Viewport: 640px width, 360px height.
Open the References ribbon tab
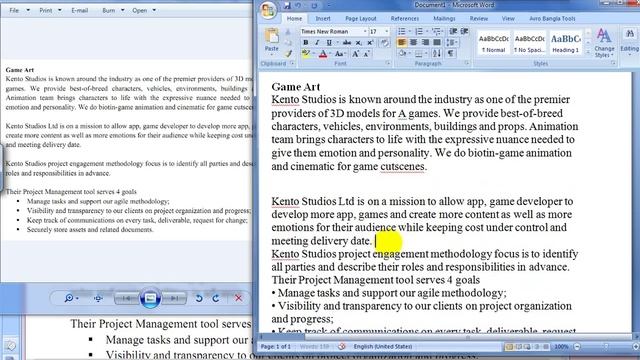(404, 18)
